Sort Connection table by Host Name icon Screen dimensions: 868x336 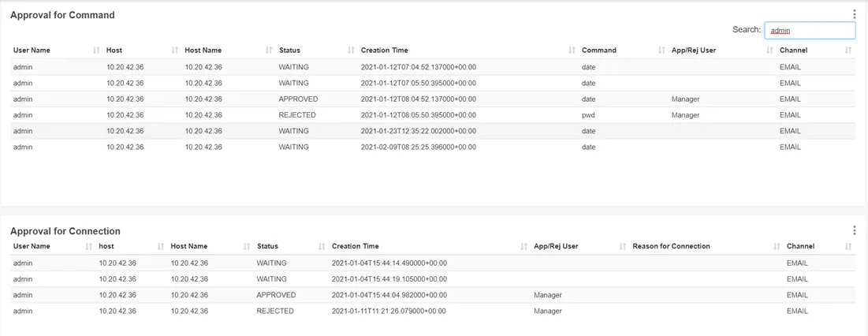pos(248,246)
